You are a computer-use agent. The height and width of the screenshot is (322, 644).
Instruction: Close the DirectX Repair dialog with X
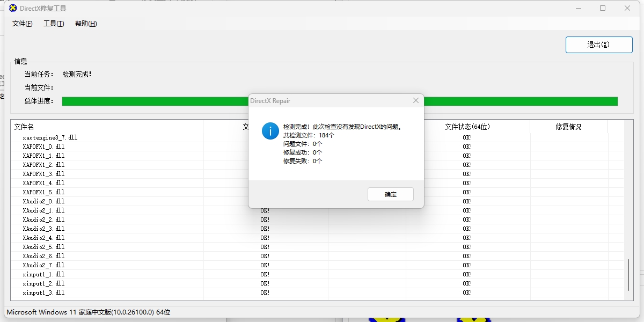pos(415,100)
